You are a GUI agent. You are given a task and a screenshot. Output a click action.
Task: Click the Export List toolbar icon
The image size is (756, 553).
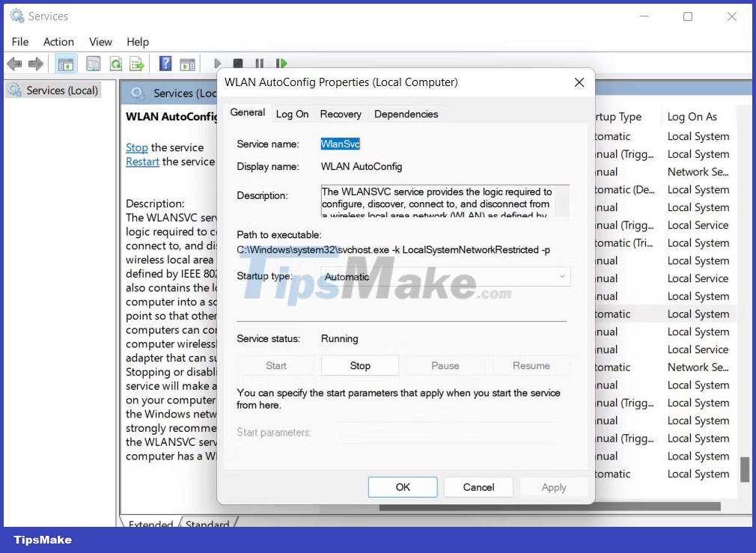137,63
